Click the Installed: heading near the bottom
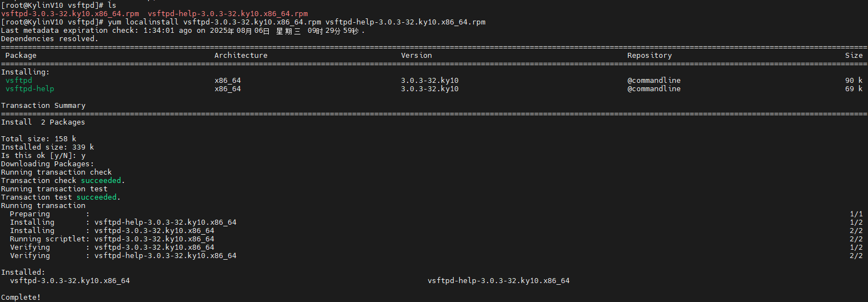 coord(23,272)
